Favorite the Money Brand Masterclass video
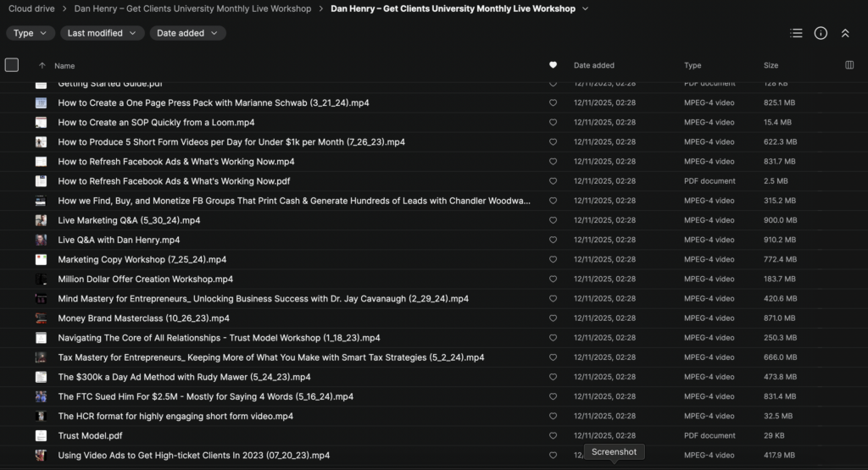868x470 pixels. tap(554, 318)
